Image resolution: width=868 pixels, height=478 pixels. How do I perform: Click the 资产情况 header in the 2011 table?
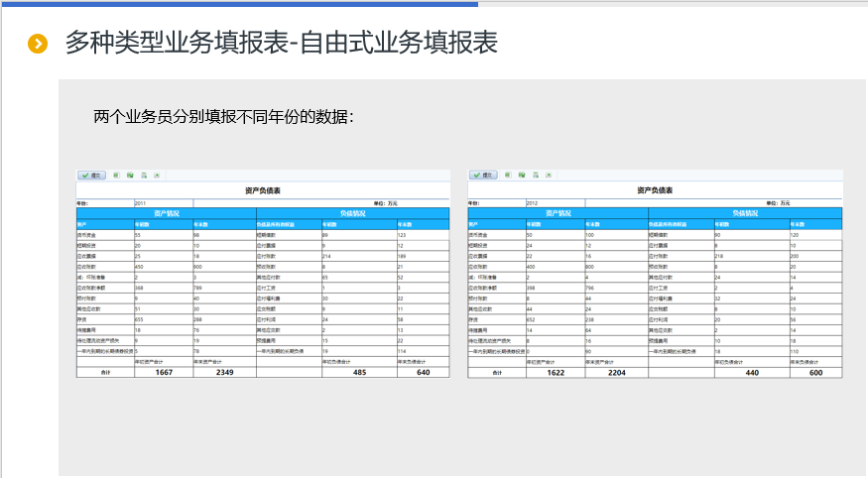point(166,213)
